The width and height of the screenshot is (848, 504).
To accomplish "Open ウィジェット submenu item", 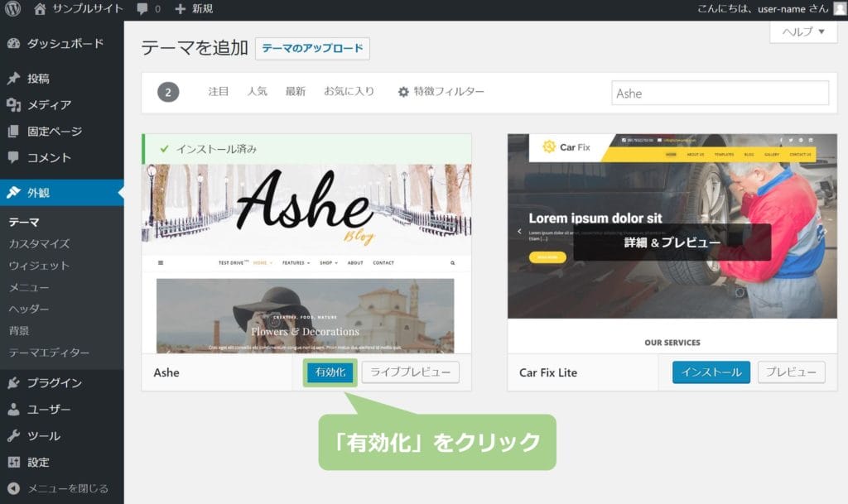I will [x=39, y=266].
